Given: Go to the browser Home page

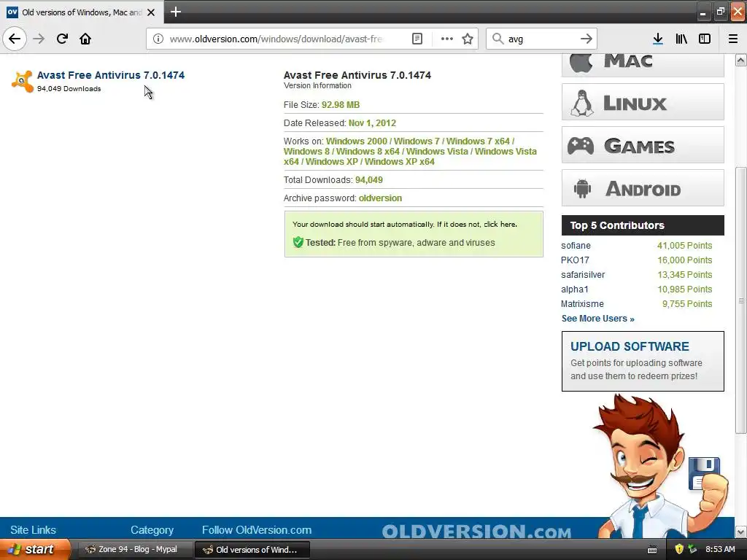Looking at the screenshot, I should tap(85, 39).
